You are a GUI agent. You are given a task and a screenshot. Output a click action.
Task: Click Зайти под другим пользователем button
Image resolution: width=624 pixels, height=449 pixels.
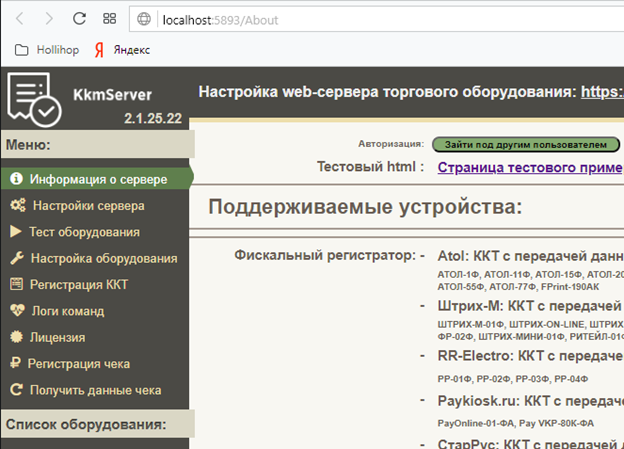[526, 144]
